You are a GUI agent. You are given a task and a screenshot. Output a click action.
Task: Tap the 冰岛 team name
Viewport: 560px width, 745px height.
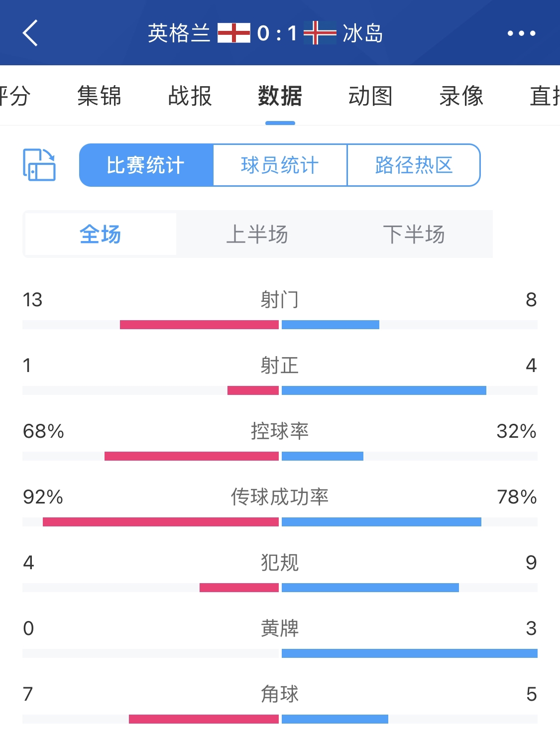(363, 33)
